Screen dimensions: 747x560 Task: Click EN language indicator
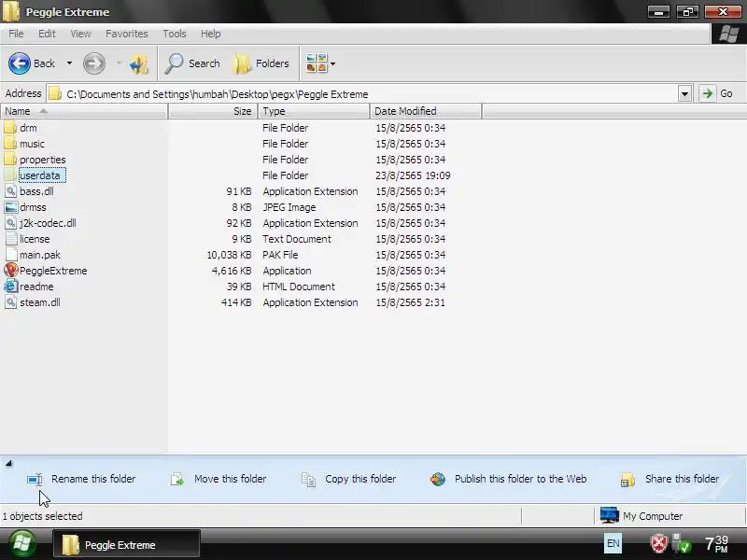tap(613, 543)
